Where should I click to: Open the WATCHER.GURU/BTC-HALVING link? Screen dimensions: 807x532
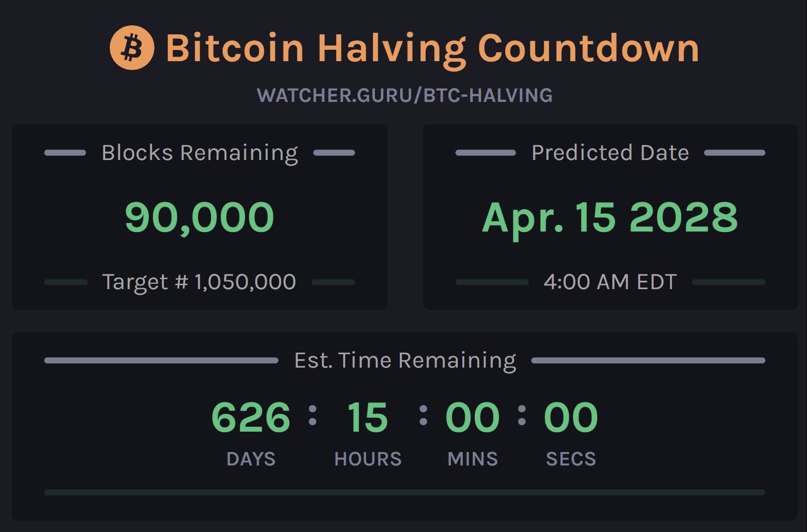(405, 95)
